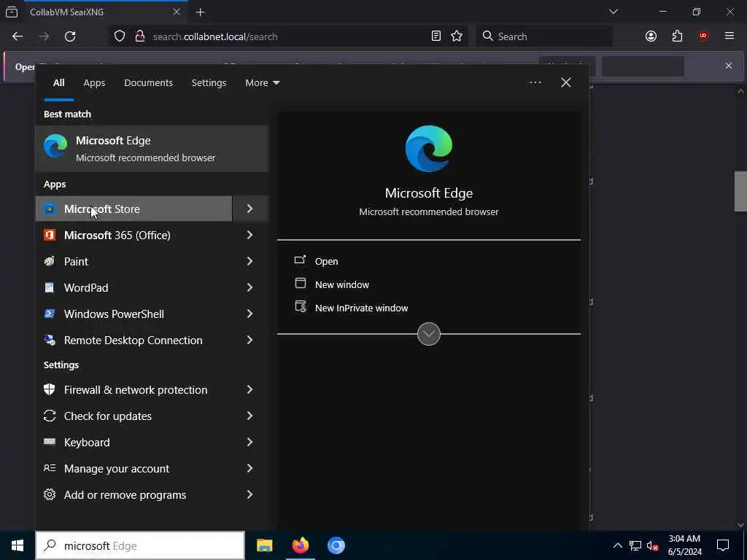Viewport: 747px width, 560px height.
Task: Expand Check for updates arrow
Action: point(250,416)
